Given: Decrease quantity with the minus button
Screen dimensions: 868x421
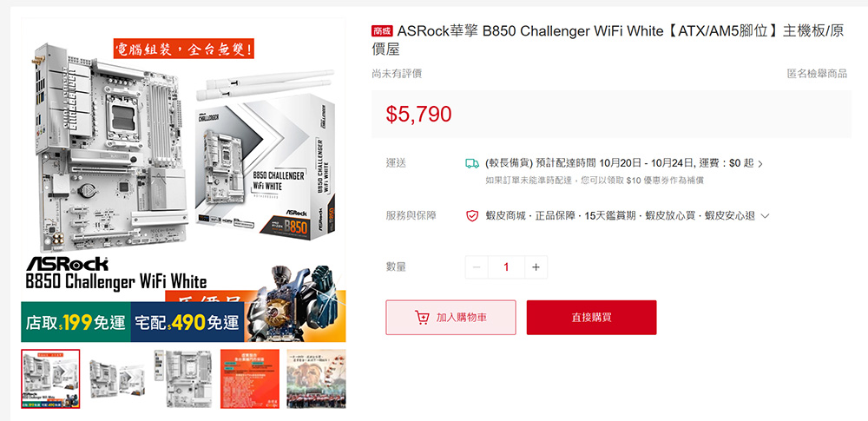Looking at the screenshot, I should click(x=477, y=267).
